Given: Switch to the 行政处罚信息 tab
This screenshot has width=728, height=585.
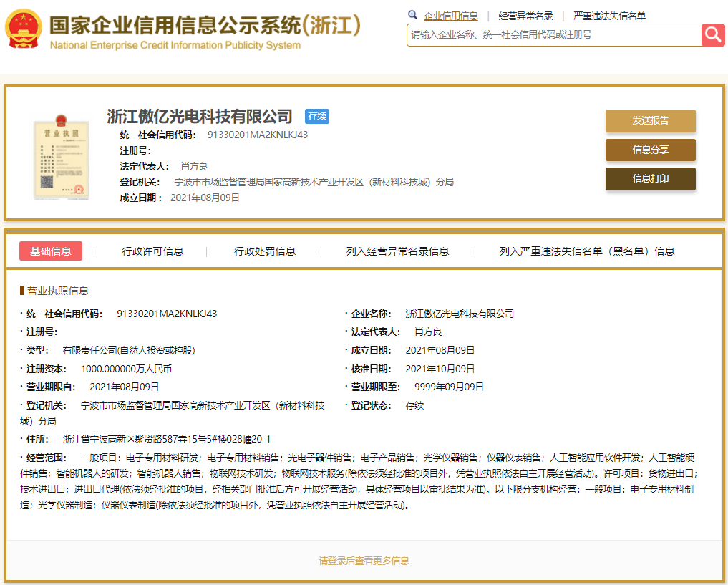Looking at the screenshot, I should coord(265,251).
